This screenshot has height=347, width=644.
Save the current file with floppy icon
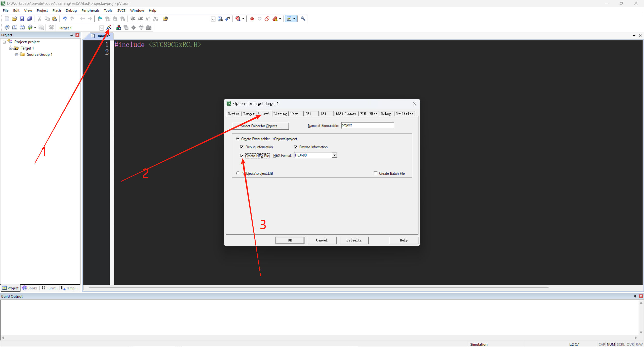22,19
